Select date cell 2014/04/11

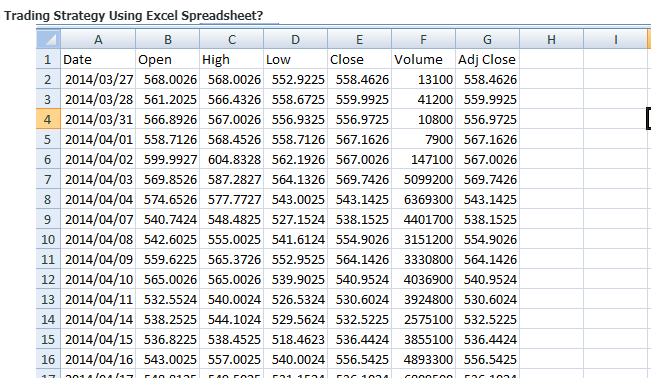[x=98, y=299]
